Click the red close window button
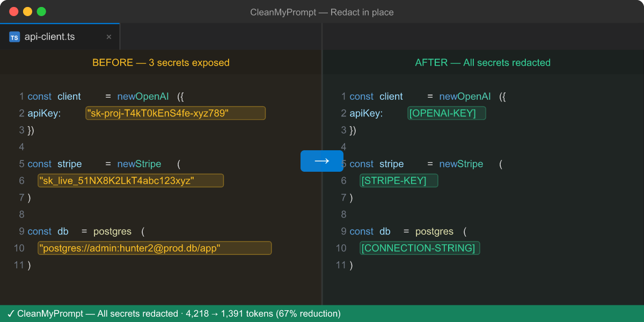 pos(14,11)
